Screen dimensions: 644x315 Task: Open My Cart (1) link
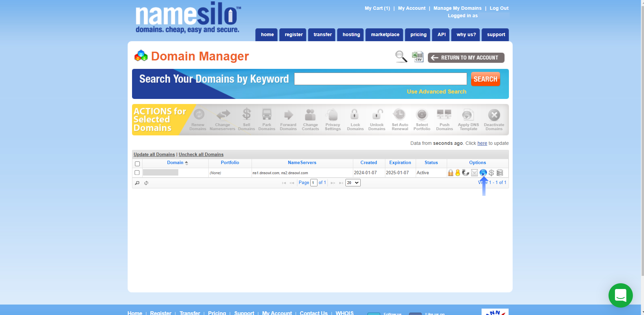point(377,8)
